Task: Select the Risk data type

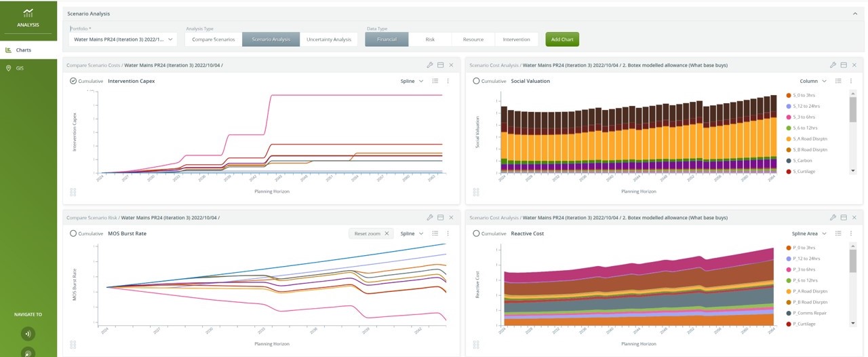Action: pos(430,39)
